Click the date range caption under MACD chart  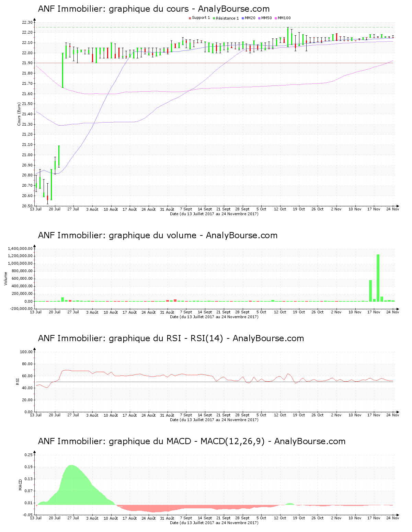214,523
